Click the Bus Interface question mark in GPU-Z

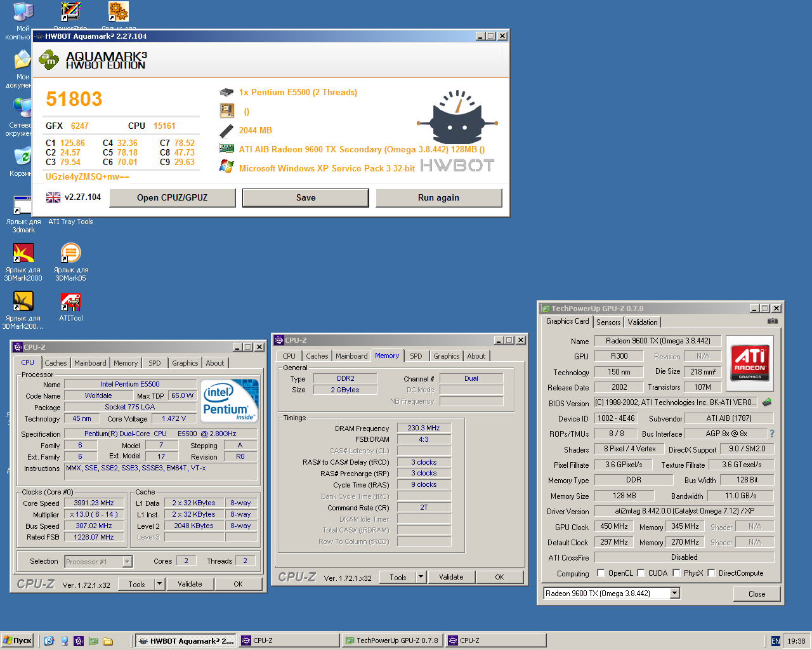(x=772, y=434)
